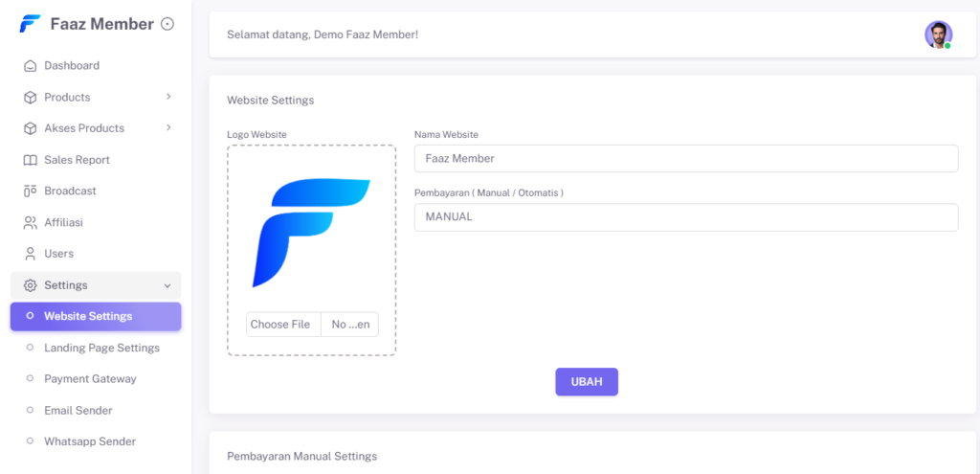Click the Broadcast icon in sidebar

coord(30,192)
